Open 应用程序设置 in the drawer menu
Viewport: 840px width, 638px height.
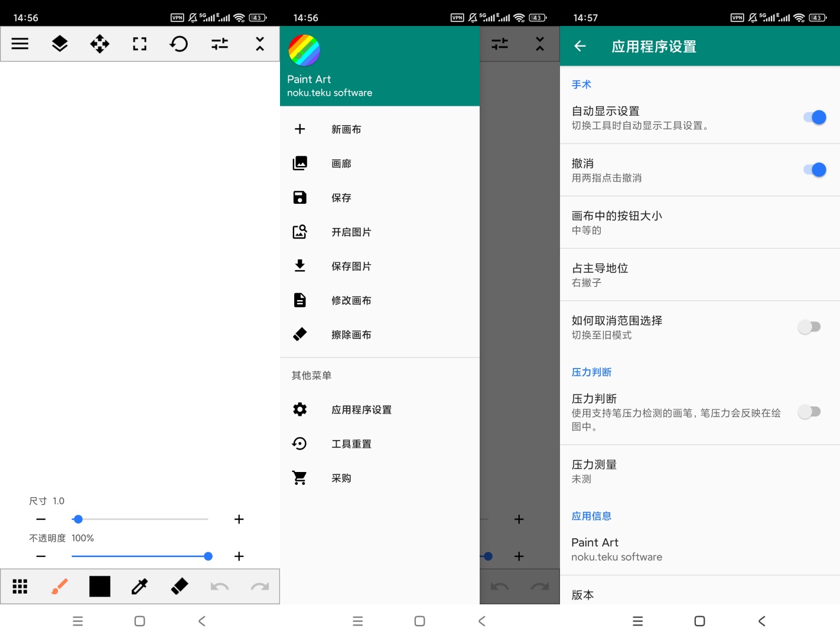(361, 409)
